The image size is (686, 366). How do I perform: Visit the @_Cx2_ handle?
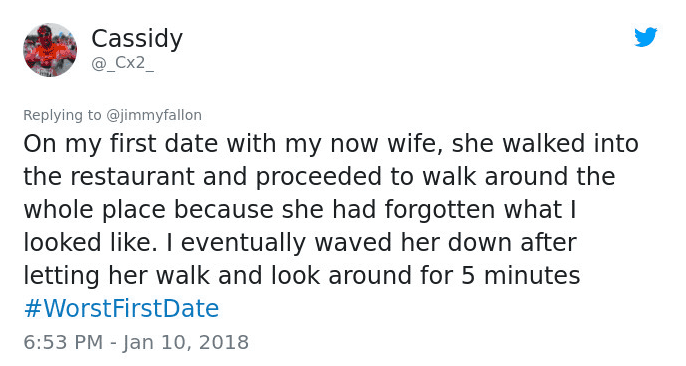tap(122, 63)
